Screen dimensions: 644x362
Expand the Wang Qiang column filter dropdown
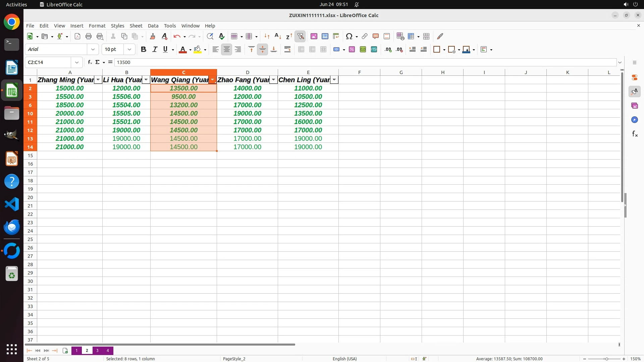(212, 80)
